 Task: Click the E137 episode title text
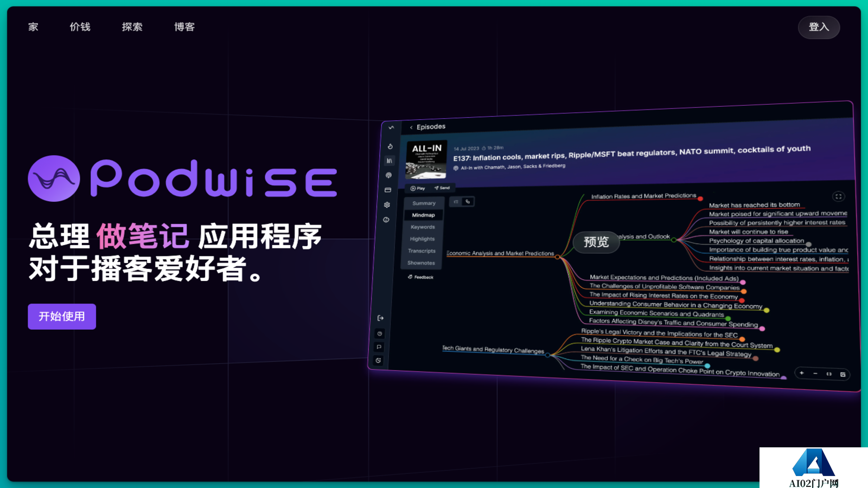(x=631, y=153)
